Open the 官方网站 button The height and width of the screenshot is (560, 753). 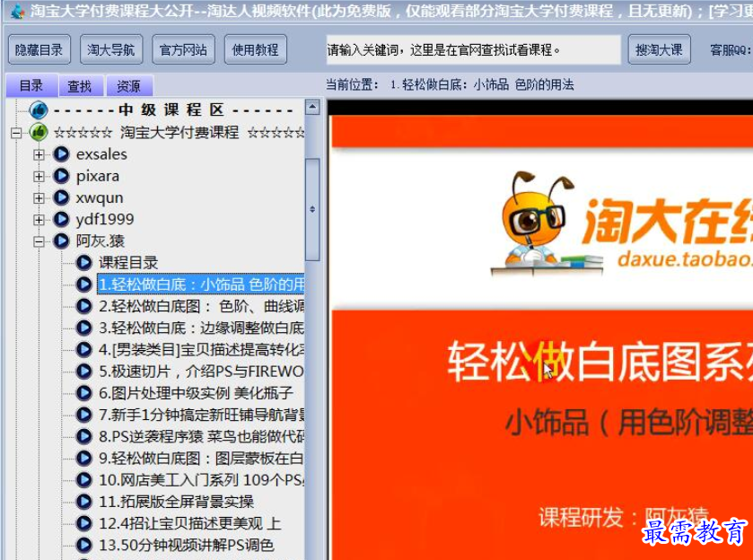[x=183, y=49]
